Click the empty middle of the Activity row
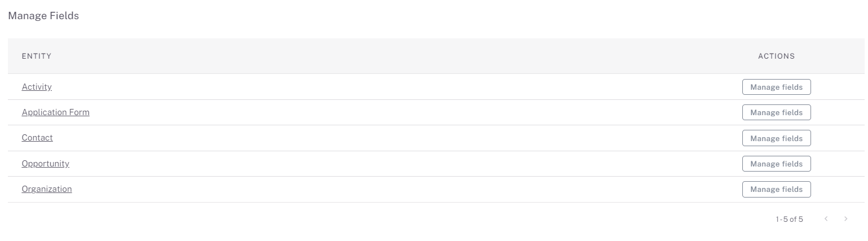 [x=395, y=87]
